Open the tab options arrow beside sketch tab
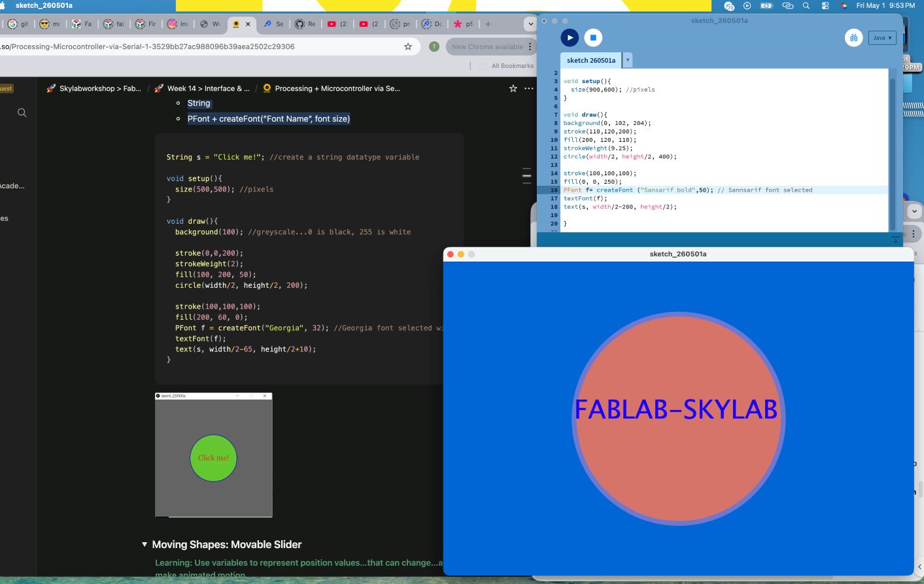The width and height of the screenshot is (924, 584). pos(628,60)
